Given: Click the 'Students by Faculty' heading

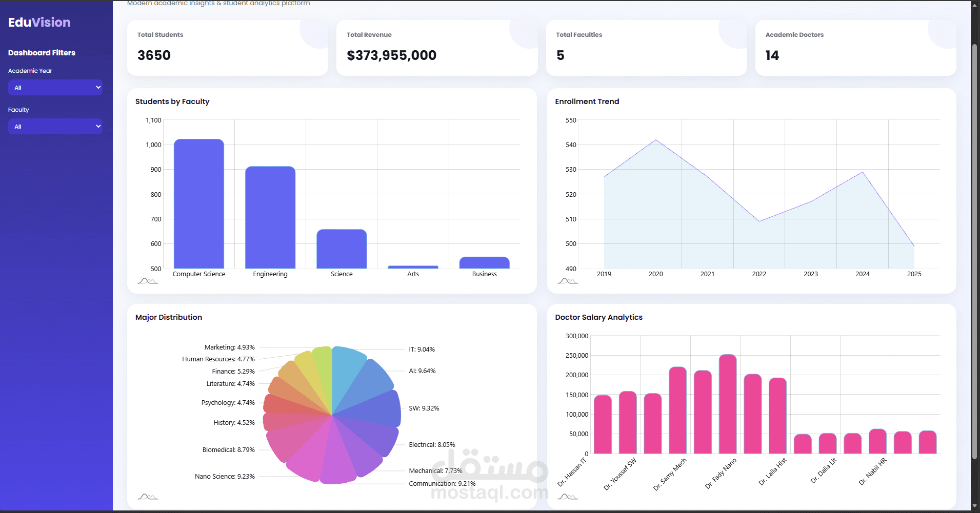Looking at the screenshot, I should coord(172,101).
